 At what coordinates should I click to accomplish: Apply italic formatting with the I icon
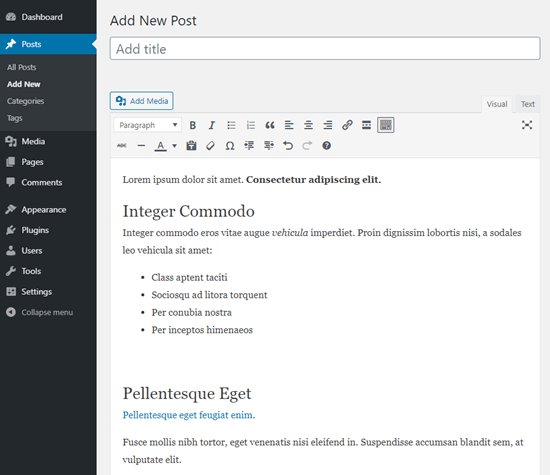(212, 125)
